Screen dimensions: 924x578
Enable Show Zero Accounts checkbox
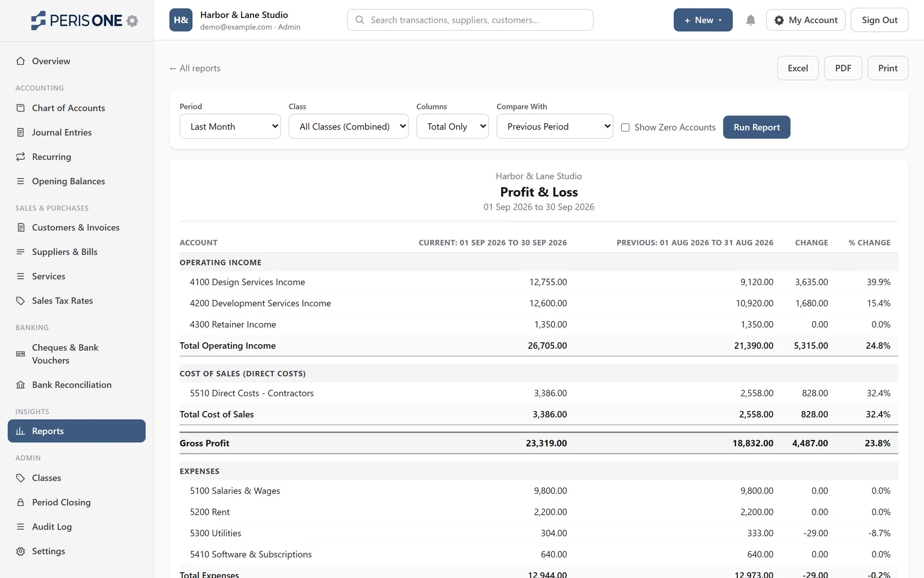click(x=625, y=127)
